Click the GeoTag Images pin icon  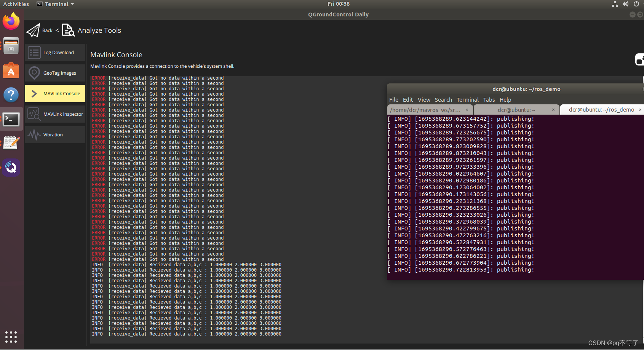(x=34, y=73)
